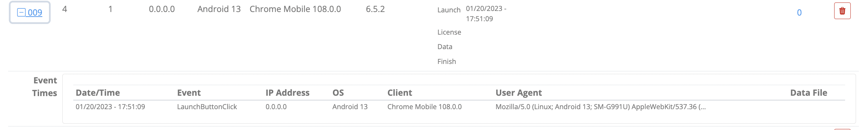This screenshot has height=130, width=868.
Task: Expand the truncated Mozilla/5.0 user agent text
Action: 601,107
